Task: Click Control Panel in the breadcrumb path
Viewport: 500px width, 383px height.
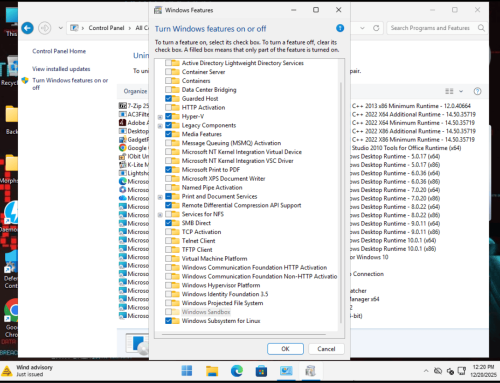Action: point(106,28)
